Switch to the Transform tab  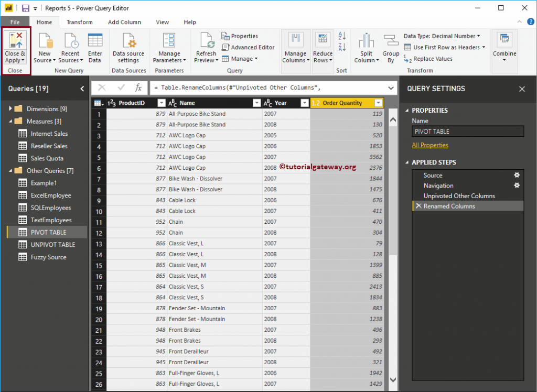(x=80, y=22)
